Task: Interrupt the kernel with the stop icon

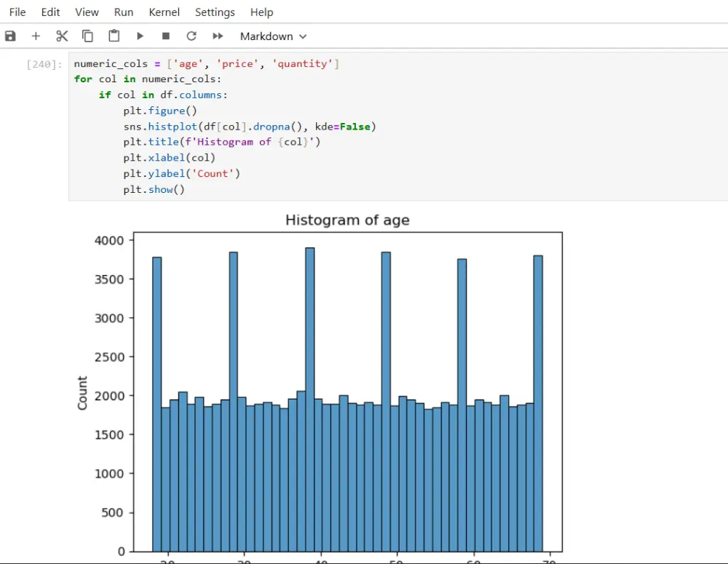Action: pos(165,36)
